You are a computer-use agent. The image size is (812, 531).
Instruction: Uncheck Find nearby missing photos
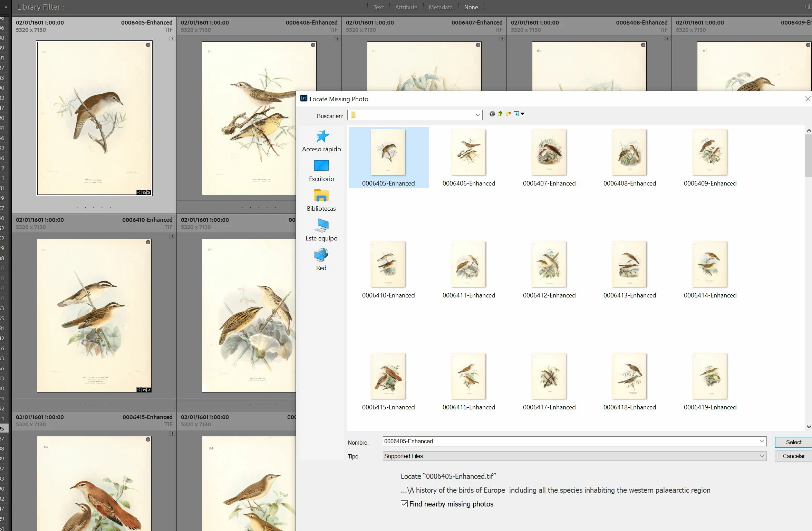(404, 504)
